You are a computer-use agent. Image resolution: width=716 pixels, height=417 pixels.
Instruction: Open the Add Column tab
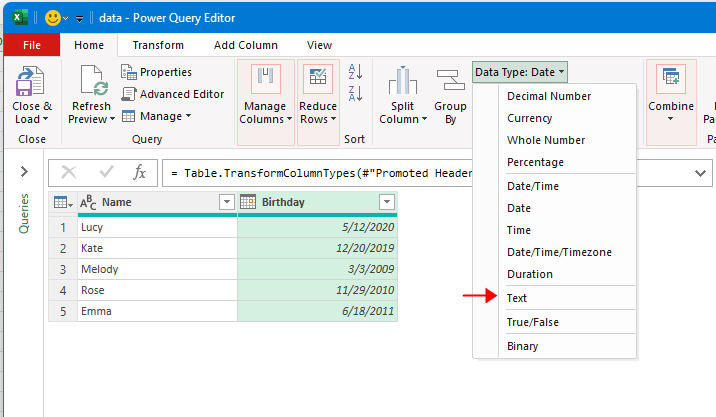click(245, 45)
